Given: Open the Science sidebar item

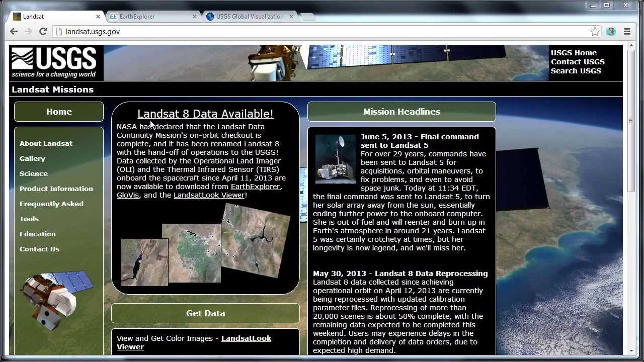Looking at the screenshot, I should 34,173.
